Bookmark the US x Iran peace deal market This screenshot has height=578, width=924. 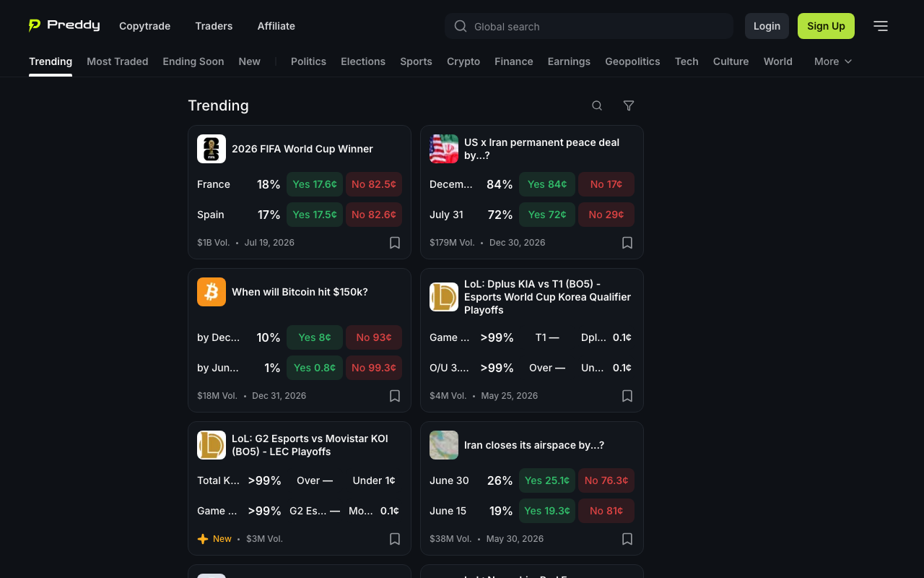[x=627, y=243]
